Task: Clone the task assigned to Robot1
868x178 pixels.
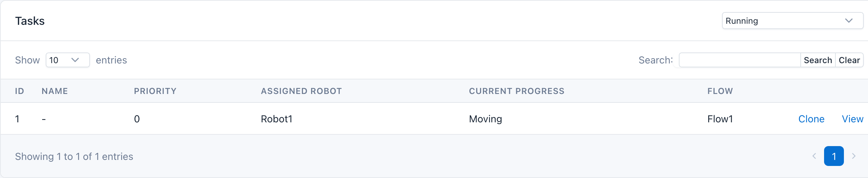Action: 811,119
